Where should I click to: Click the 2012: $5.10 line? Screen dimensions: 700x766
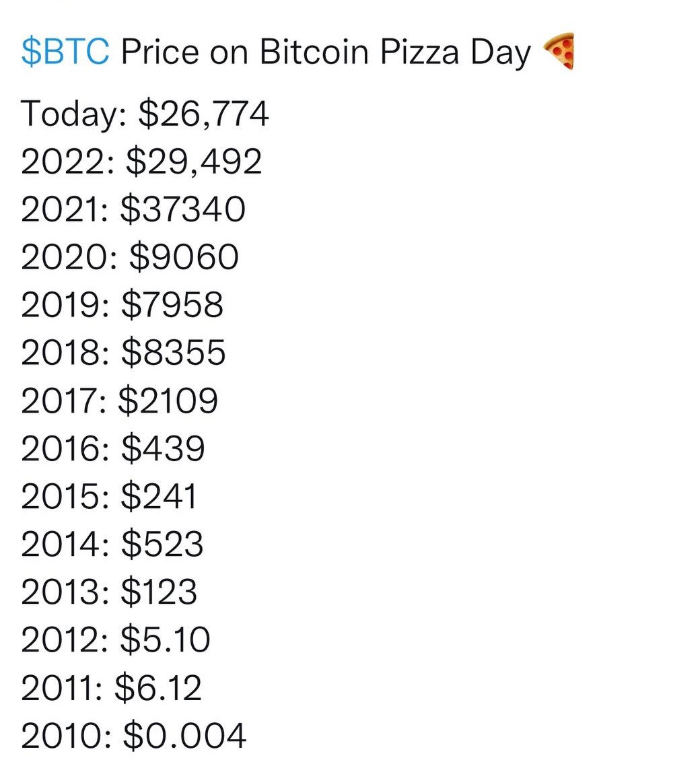click(116, 639)
